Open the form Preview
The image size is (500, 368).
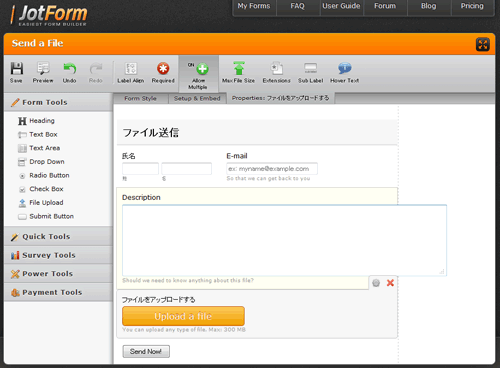coord(43,72)
